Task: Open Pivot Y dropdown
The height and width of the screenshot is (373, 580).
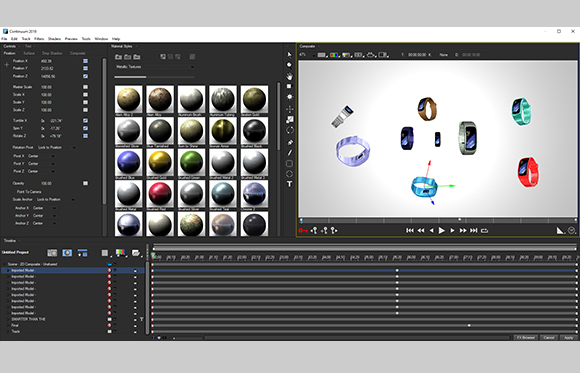Action: tap(41, 164)
